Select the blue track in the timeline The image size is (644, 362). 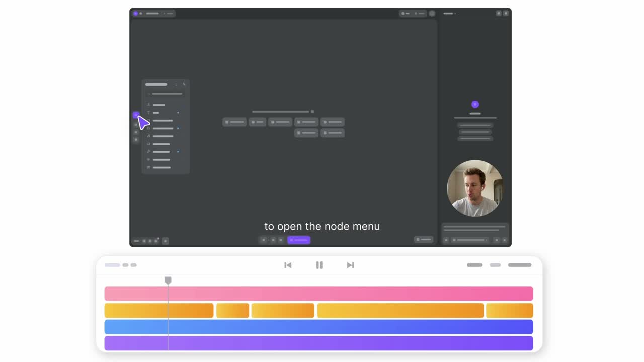[x=318, y=327]
